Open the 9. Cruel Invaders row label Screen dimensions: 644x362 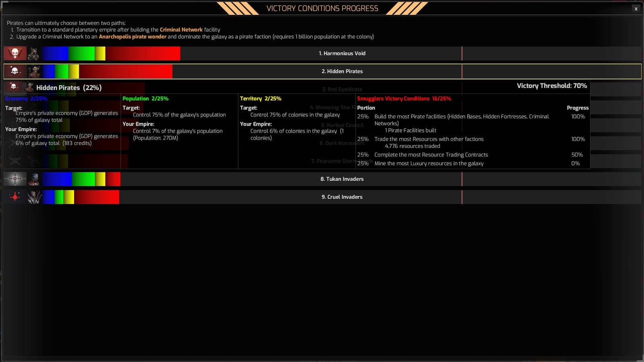coord(342,197)
